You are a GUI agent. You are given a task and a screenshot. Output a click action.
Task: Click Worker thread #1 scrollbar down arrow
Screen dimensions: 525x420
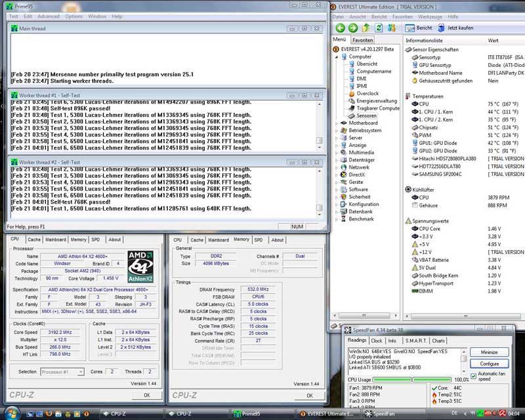pos(320,148)
